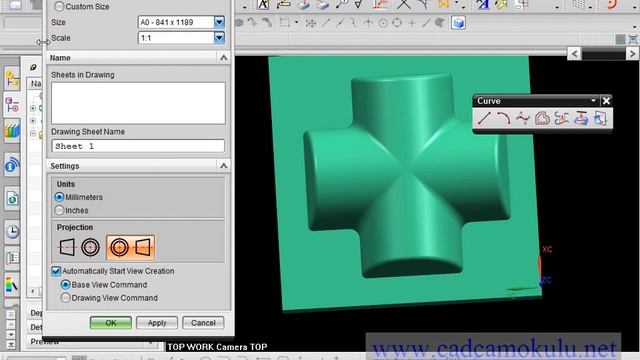Click the next arrow above viewport

pyautogui.click(x=632, y=53)
